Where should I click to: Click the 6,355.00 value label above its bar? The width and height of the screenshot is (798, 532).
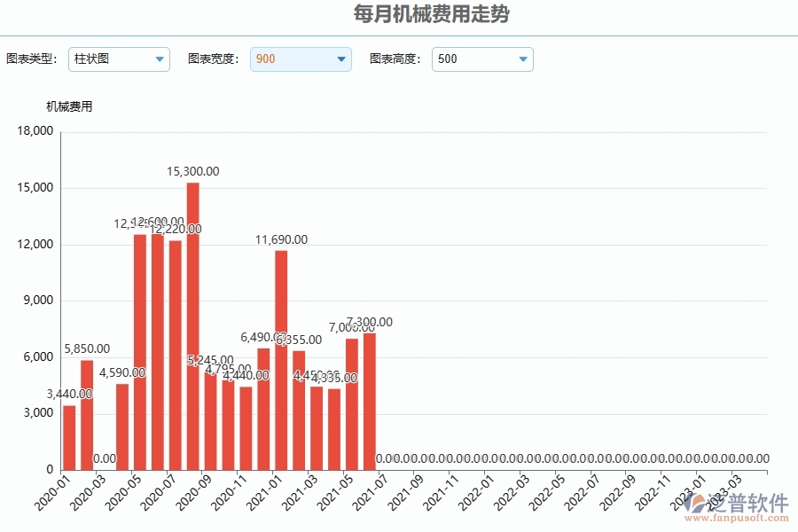click(298, 340)
